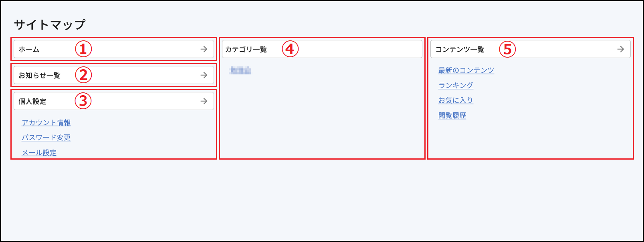Image resolution: width=644 pixels, height=242 pixels.
Task: Click the circled number 4 marker
Action: (x=290, y=49)
